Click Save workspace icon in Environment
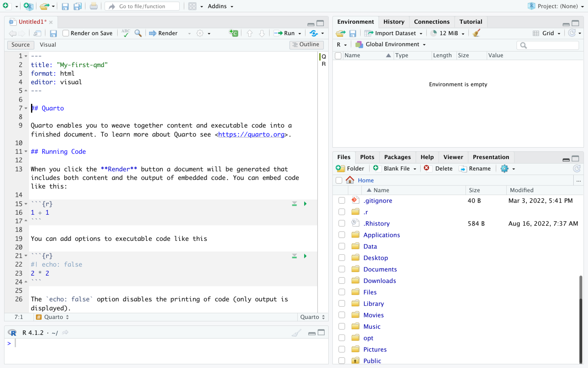This screenshot has height=368, width=588. pyautogui.click(x=353, y=33)
